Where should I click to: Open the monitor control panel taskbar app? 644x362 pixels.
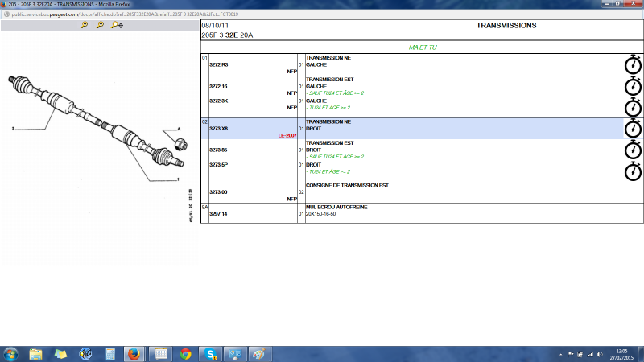point(235,354)
